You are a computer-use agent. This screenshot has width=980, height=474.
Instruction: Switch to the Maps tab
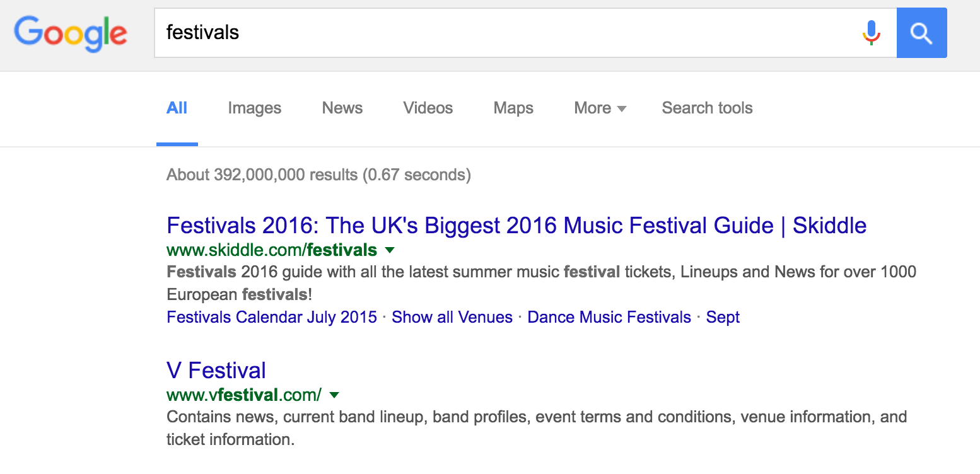513,108
